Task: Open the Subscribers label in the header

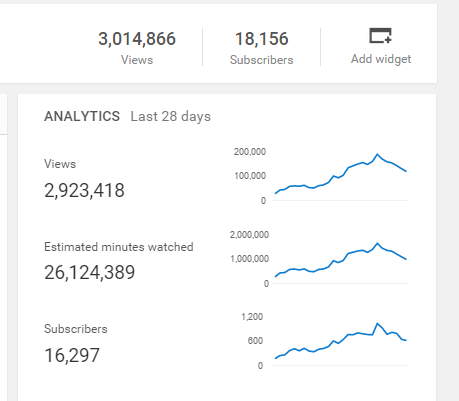Action: pos(262,60)
